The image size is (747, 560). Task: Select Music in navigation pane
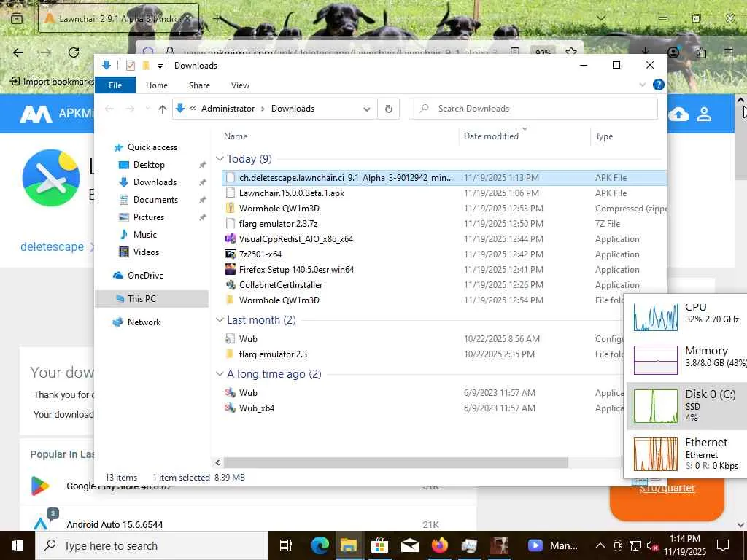pos(144,234)
